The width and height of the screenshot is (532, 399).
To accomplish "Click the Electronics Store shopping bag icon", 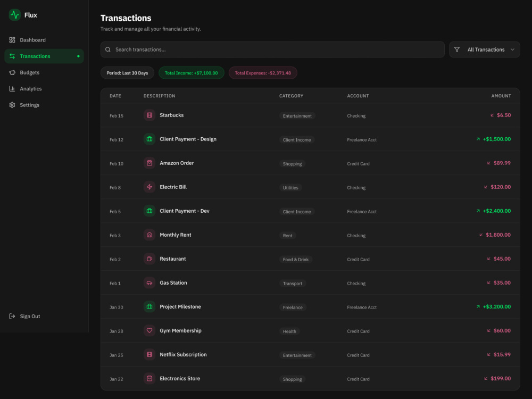I will pyautogui.click(x=149, y=379).
